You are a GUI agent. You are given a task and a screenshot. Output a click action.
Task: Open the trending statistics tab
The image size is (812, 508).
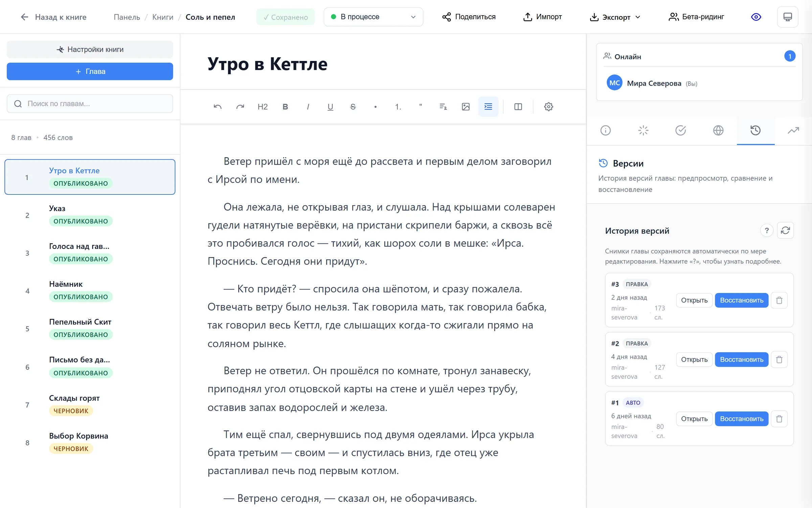click(x=793, y=130)
